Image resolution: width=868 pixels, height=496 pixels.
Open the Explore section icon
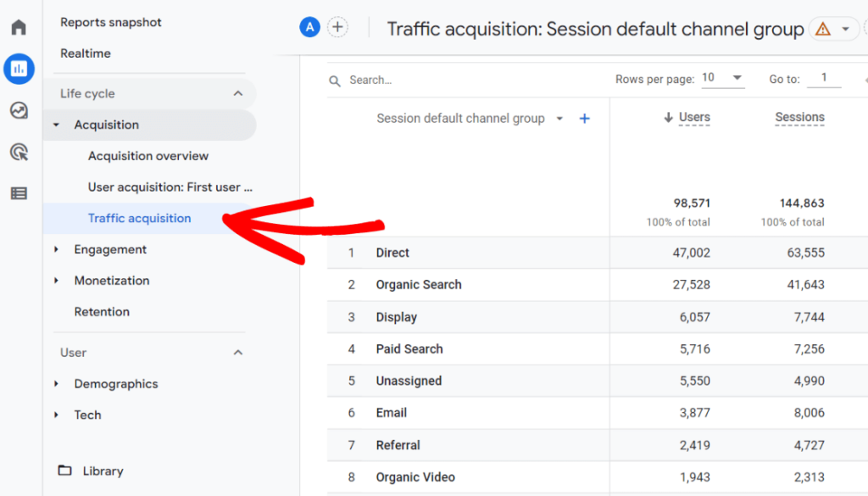click(19, 110)
